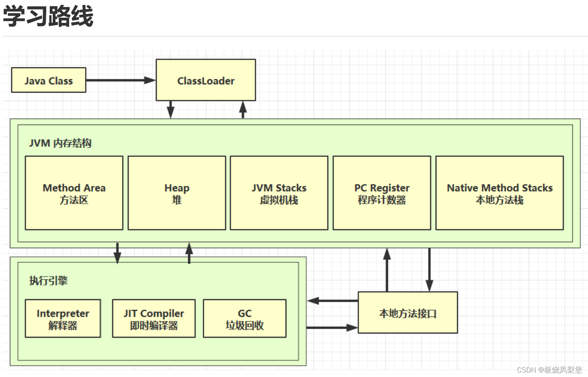Click the JVM 内存结构 label
The height and width of the screenshot is (377, 588).
(60, 143)
